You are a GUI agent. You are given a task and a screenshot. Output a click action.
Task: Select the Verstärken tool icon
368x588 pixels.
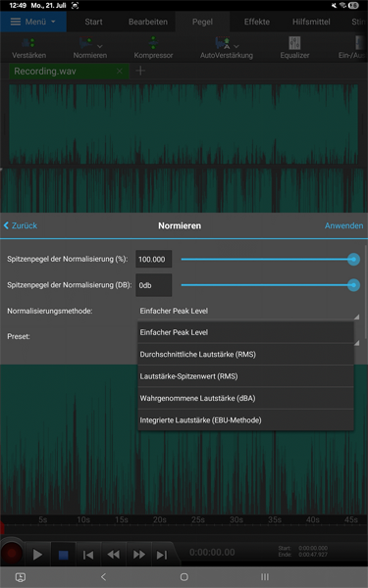tap(28, 42)
